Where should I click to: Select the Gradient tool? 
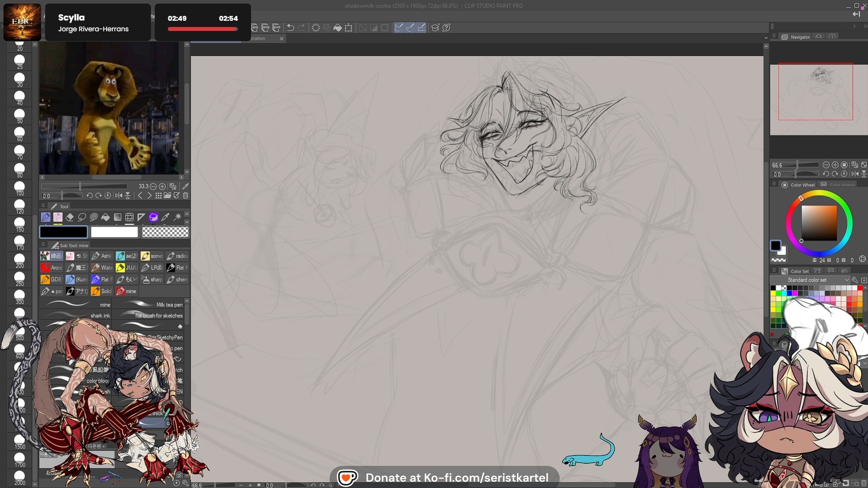pos(118,217)
